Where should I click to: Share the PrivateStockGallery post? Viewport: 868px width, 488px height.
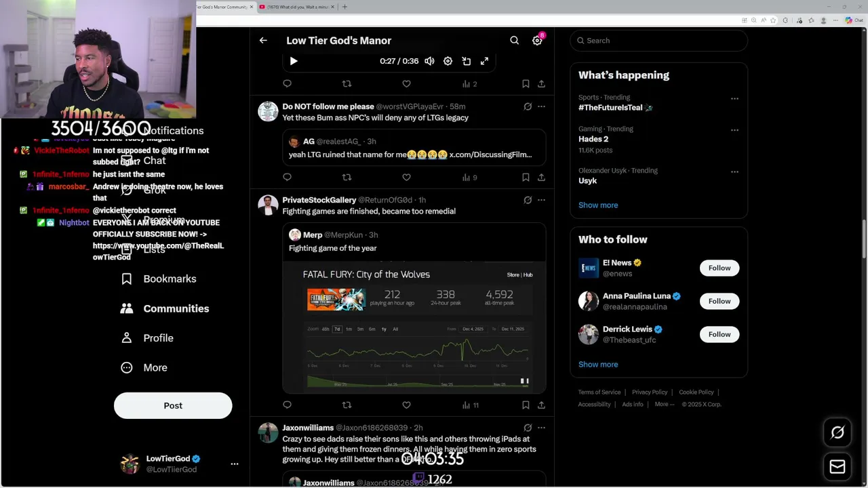pos(541,405)
